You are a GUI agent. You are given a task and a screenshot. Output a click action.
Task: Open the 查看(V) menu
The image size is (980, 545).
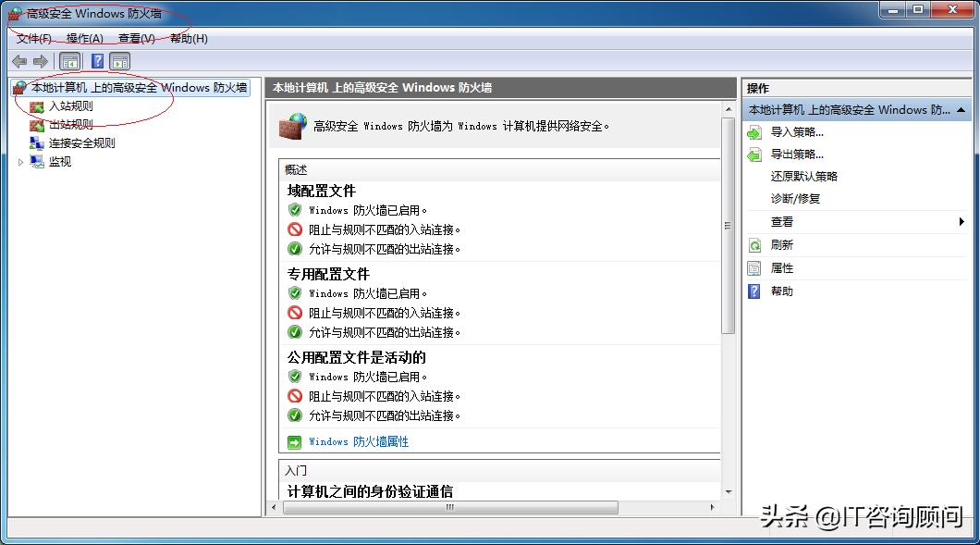point(137,39)
